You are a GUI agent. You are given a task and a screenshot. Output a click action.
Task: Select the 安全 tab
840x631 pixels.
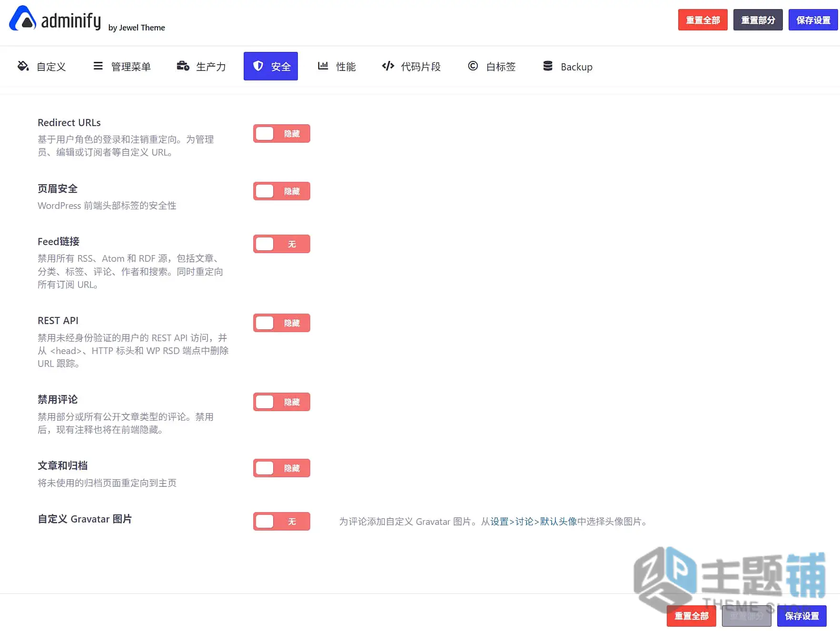pos(271,66)
